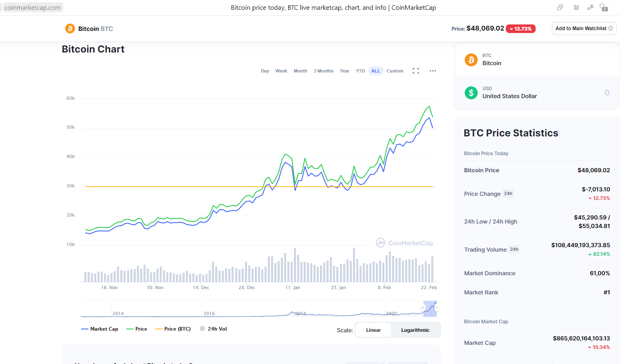Toggle the Market Cap series in legend

(x=100, y=329)
